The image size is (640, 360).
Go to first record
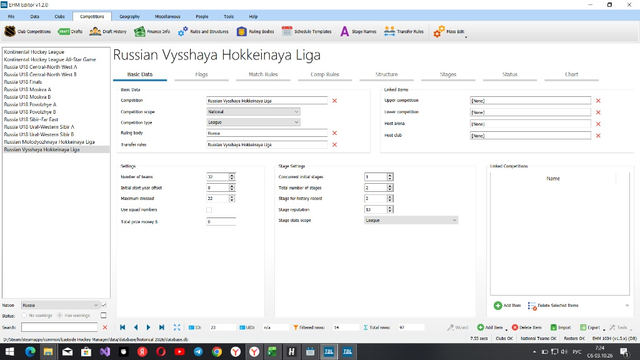pos(122,327)
